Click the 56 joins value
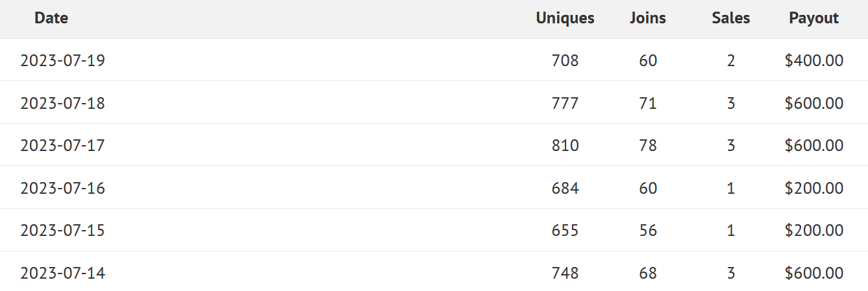Image resolution: width=868 pixels, height=291 pixels. 648,231
